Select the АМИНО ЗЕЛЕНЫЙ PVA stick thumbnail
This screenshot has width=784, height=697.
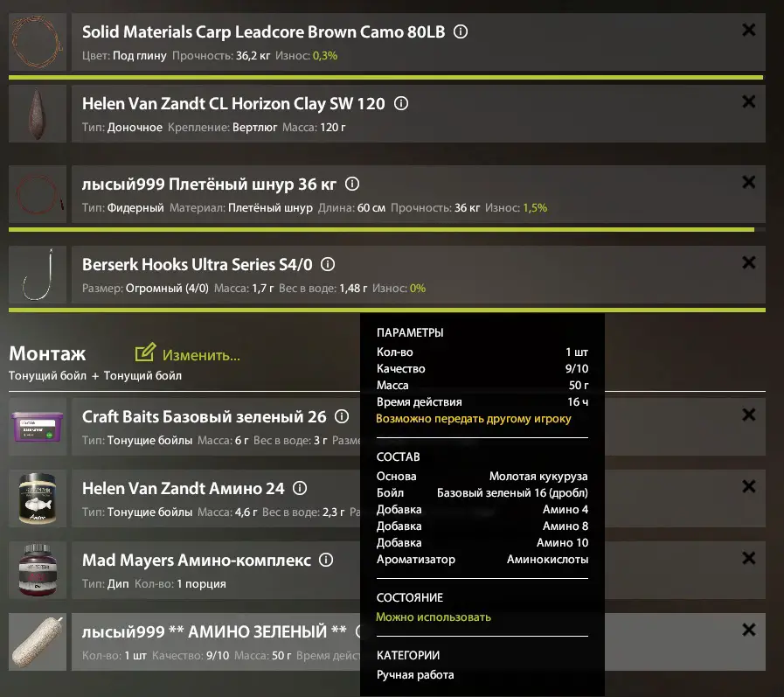[38, 642]
